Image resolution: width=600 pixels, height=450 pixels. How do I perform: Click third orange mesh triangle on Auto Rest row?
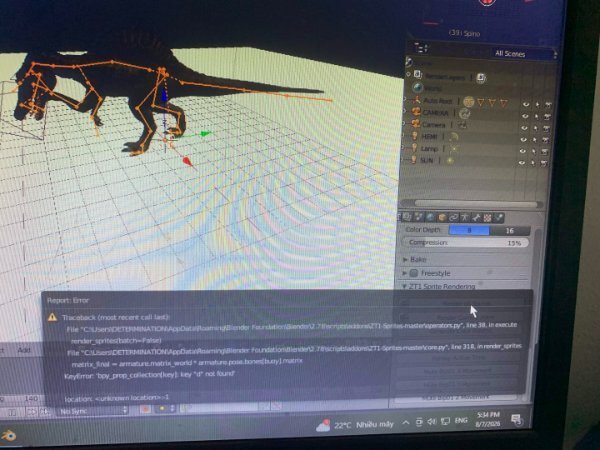pyautogui.click(x=504, y=103)
